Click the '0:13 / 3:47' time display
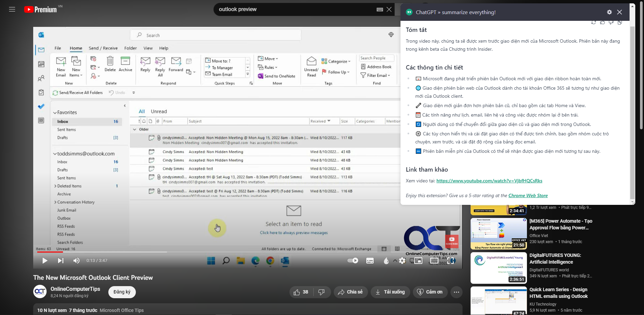 pyautogui.click(x=97, y=261)
